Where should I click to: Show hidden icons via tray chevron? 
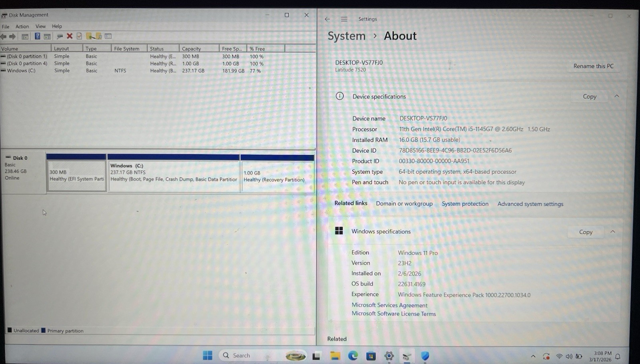pos(533,356)
